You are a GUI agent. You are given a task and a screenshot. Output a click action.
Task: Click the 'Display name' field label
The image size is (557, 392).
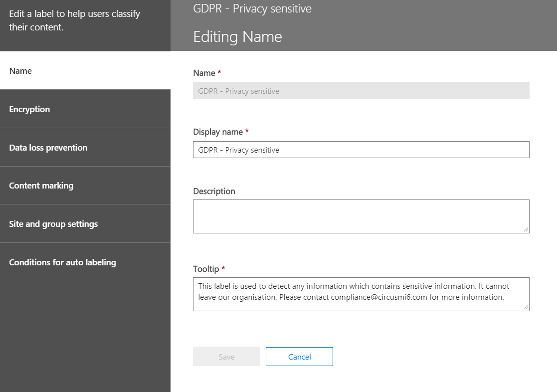tap(218, 132)
